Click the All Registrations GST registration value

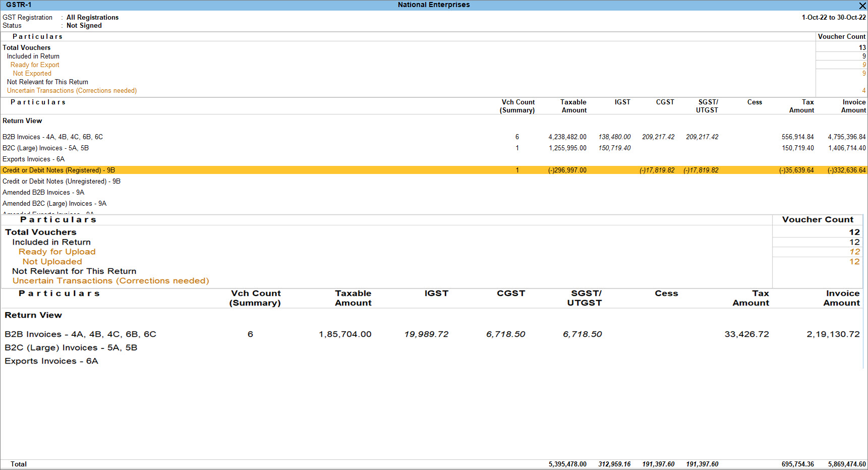[92, 18]
